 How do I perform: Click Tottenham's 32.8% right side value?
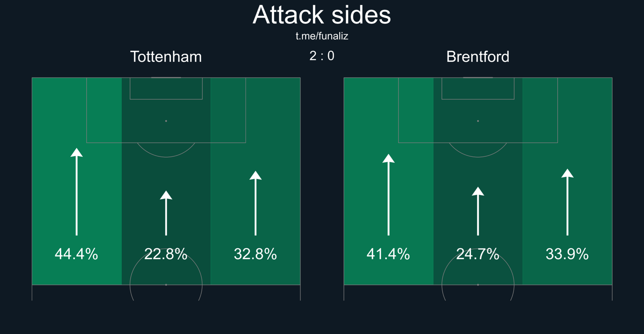(255, 254)
